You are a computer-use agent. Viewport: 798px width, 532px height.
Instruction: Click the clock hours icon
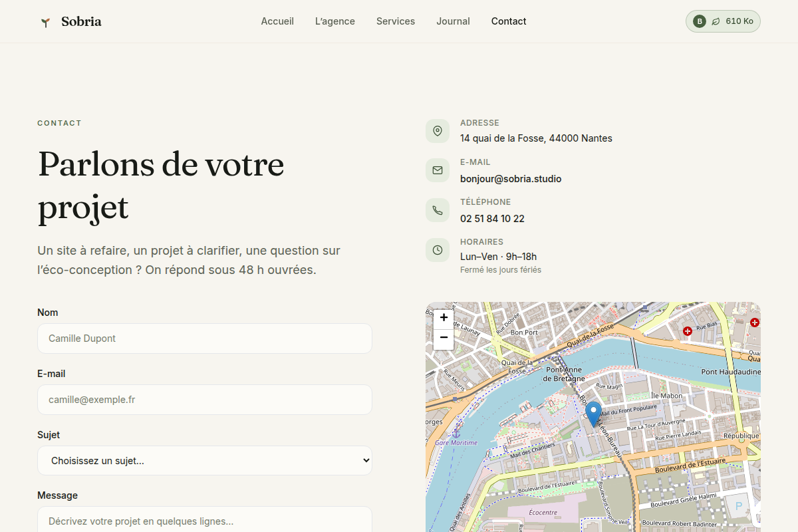coord(438,250)
